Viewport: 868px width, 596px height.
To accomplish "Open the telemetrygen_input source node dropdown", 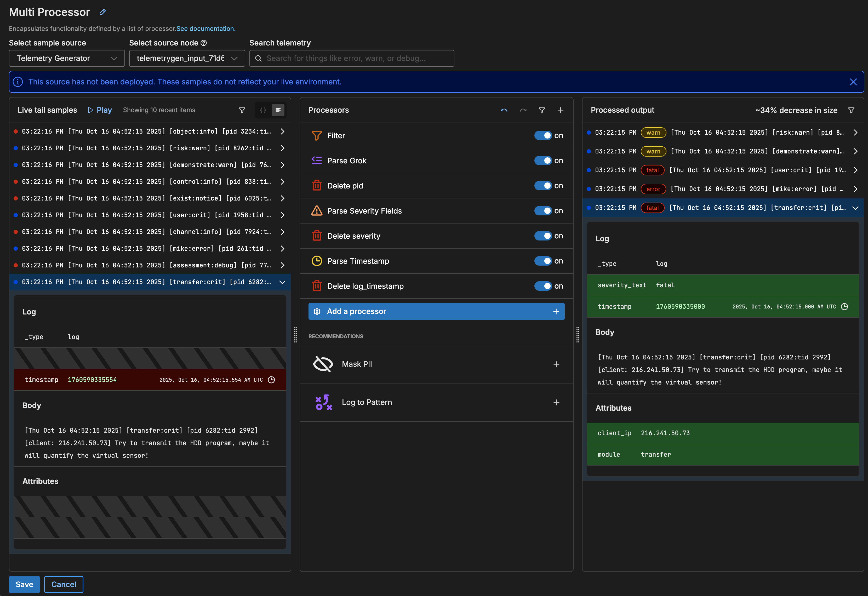I will coord(187,58).
